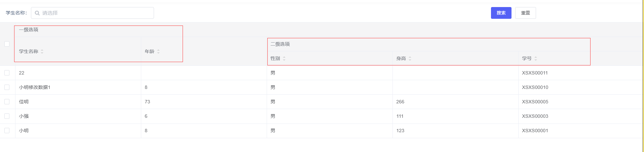Click the XSXS00005 cell in 佳明 row
644x152 pixels.
[x=535, y=102]
